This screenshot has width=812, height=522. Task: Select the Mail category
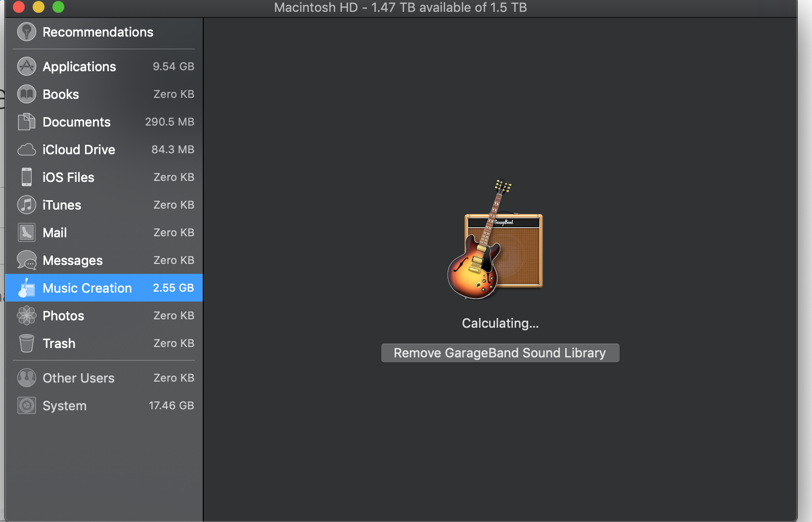tap(104, 233)
